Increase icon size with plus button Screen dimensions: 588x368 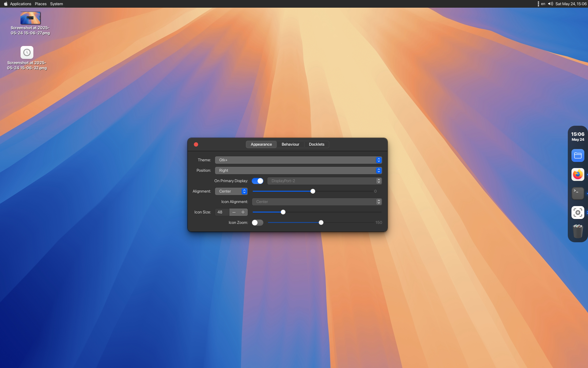243,212
